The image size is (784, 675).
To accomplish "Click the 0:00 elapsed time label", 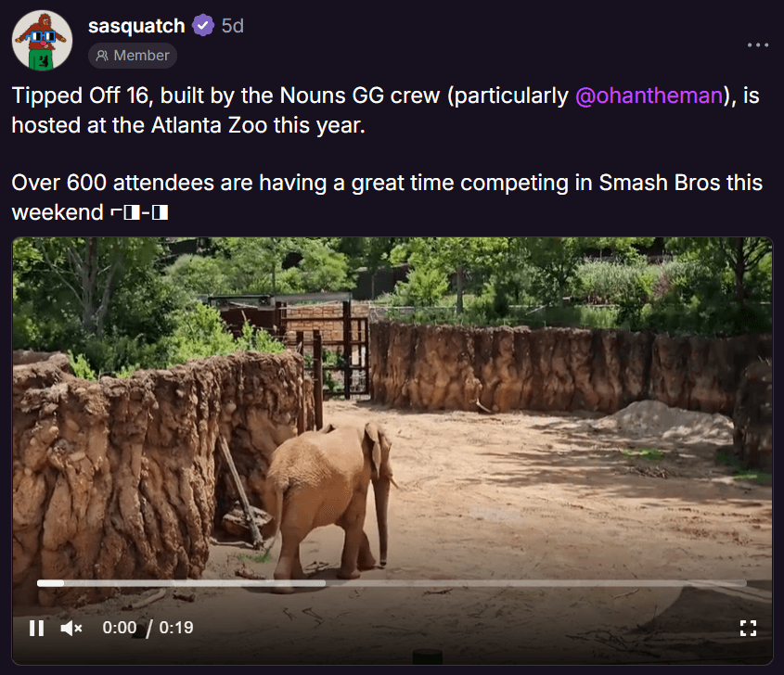I will point(120,628).
